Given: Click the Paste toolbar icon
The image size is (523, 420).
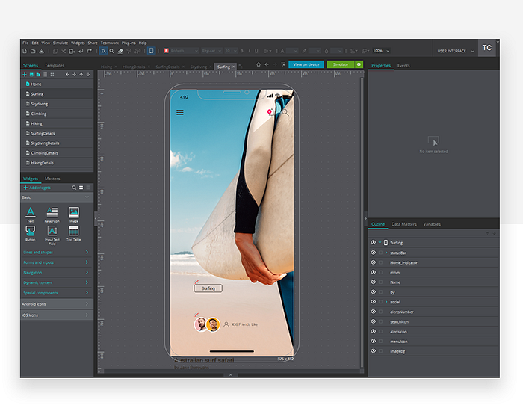Looking at the screenshot, I should click(x=72, y=51).
